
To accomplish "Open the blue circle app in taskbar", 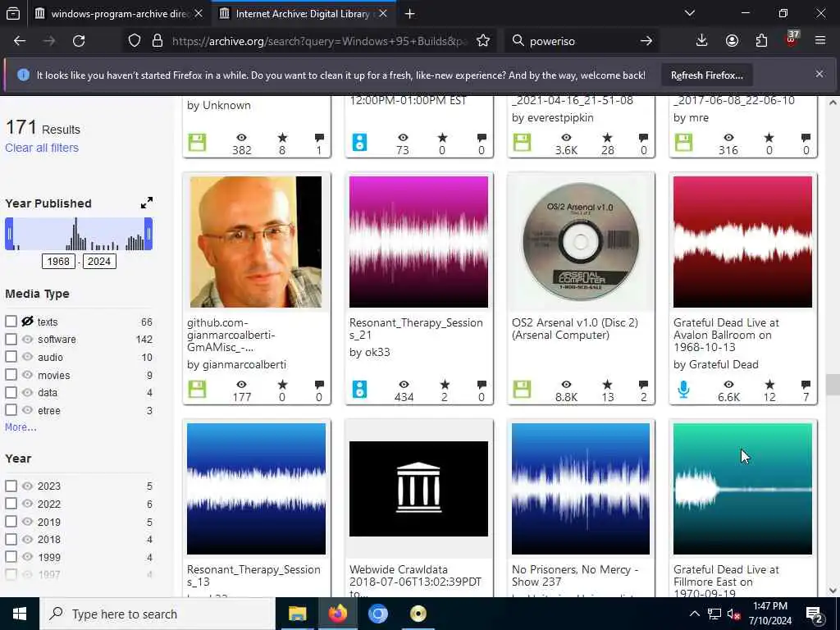I will [x=377, y=614].
